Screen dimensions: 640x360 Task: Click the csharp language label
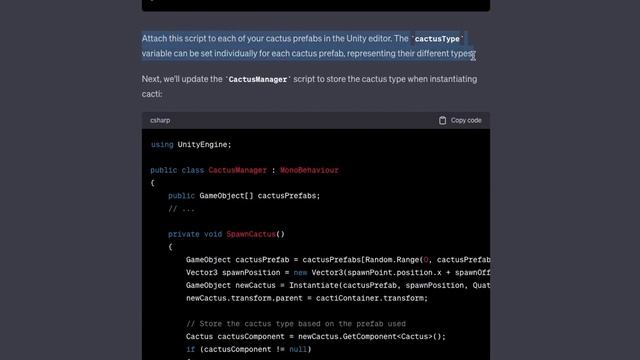[x=160, y=120]
